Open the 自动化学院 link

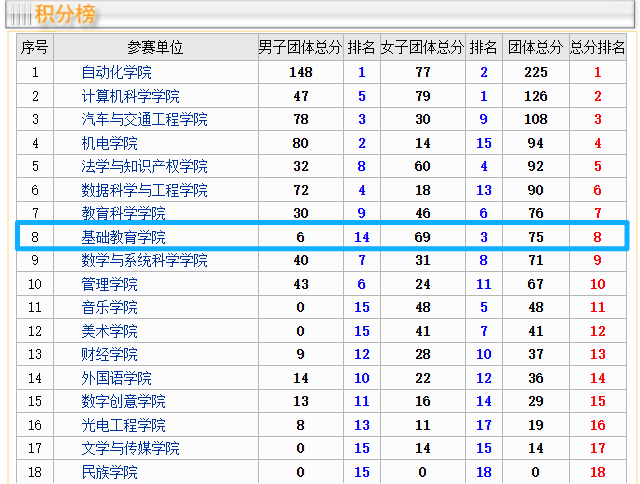(x=116, y=73)
